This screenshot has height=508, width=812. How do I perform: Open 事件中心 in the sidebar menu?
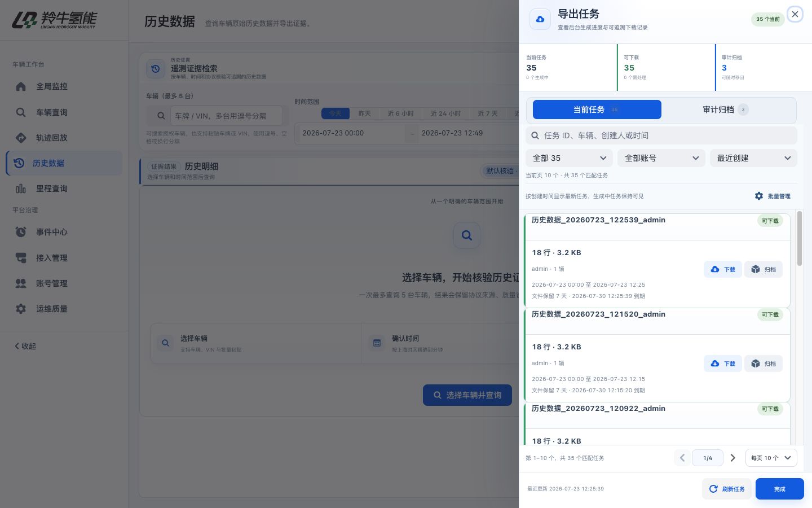64,232
